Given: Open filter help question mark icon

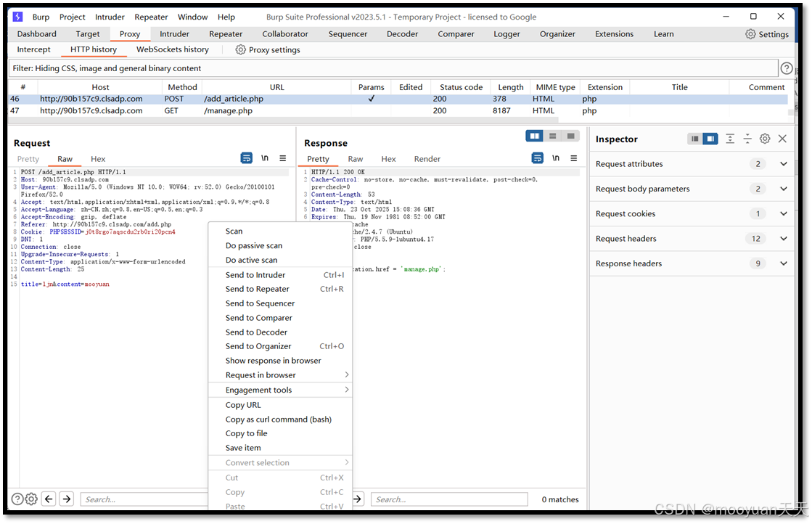Looking at the screenshot, I should [x=786, y=68].
